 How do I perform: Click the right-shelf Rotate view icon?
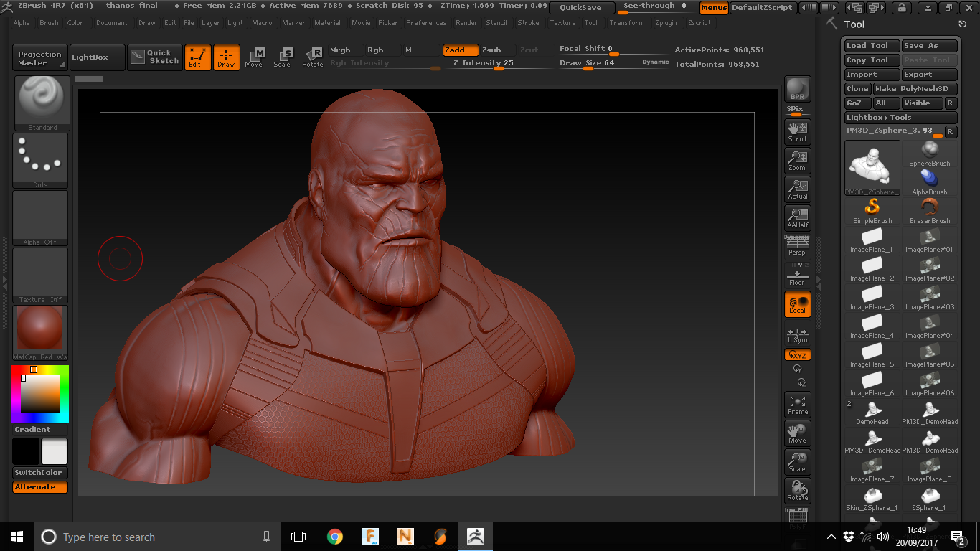click(797, 491)
